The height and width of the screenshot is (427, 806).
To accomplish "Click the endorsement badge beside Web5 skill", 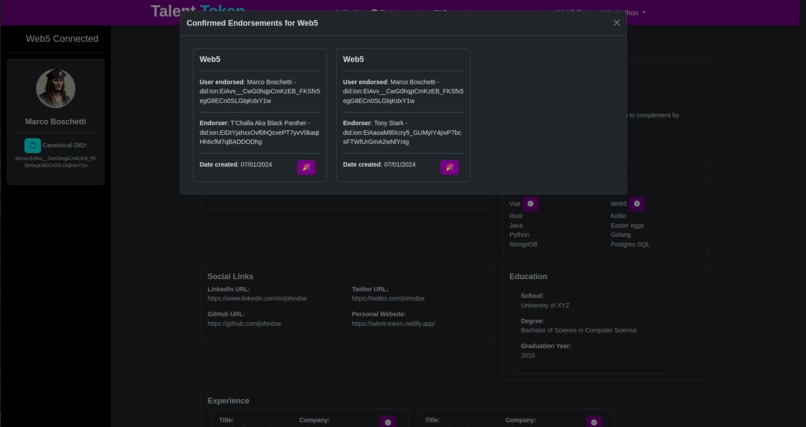I will tap(637, 204).
